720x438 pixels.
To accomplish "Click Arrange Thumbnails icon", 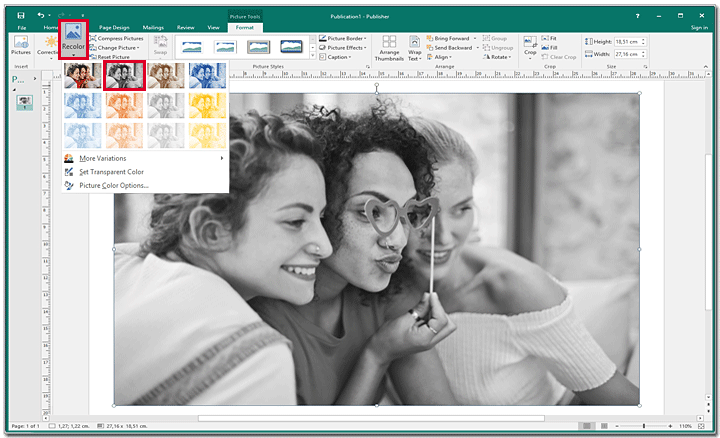I will (x=389, y=48).
